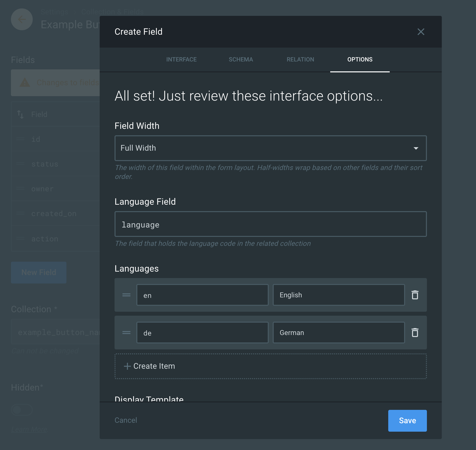The image size is (476, 450).
Task: Click drag handle of the created_on field row
Action: [x=20, y=213]
